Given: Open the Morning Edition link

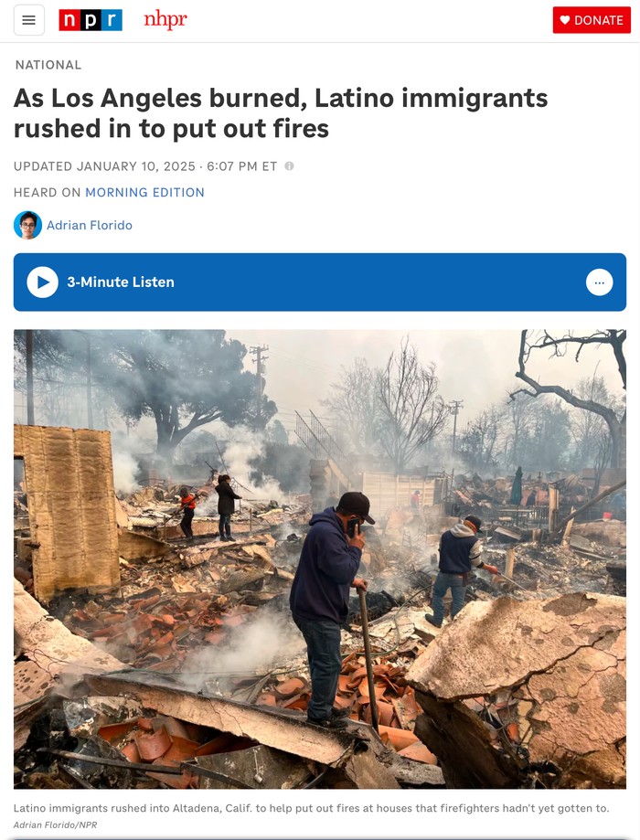Looking at the screenshot, I should [144, 192].
